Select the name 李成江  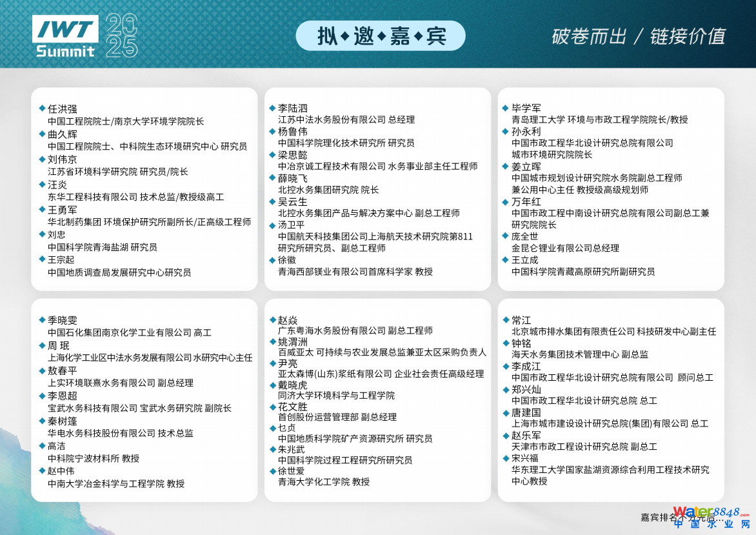pos(526,367)
